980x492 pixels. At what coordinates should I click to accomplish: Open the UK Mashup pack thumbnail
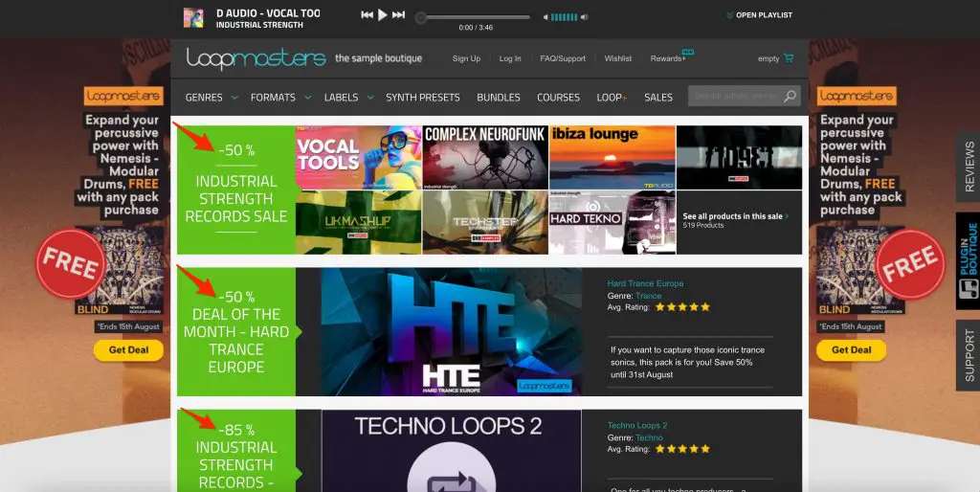pos(359,223)
